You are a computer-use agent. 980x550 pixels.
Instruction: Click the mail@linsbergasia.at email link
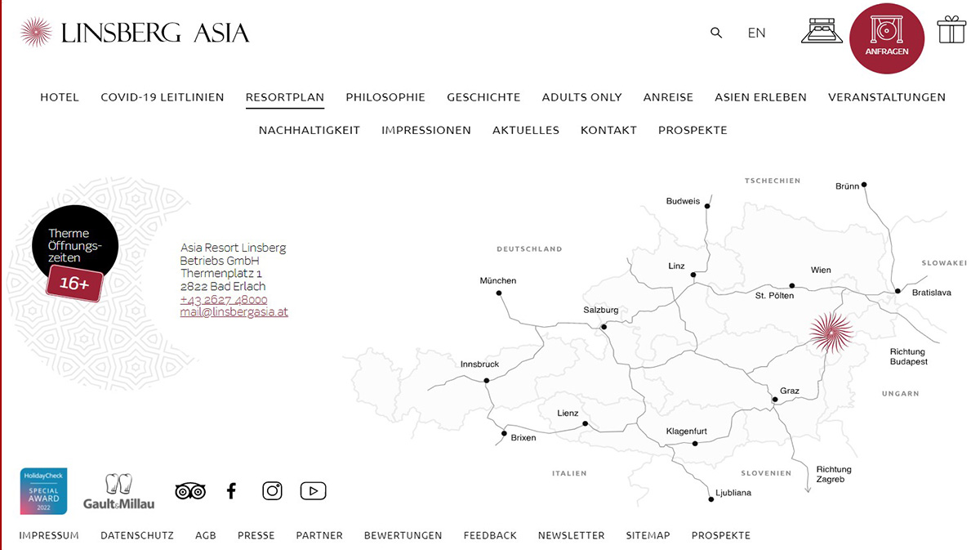click(x=234, y=312)
